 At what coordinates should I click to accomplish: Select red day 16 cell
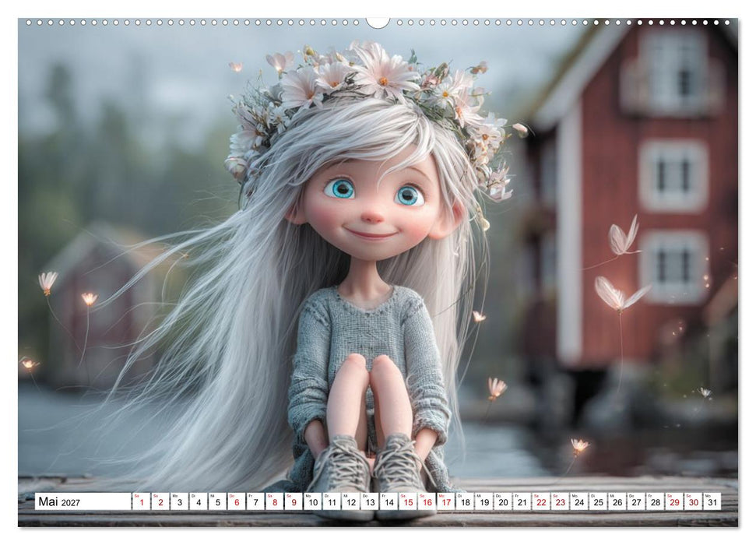(x=427, y=501)
